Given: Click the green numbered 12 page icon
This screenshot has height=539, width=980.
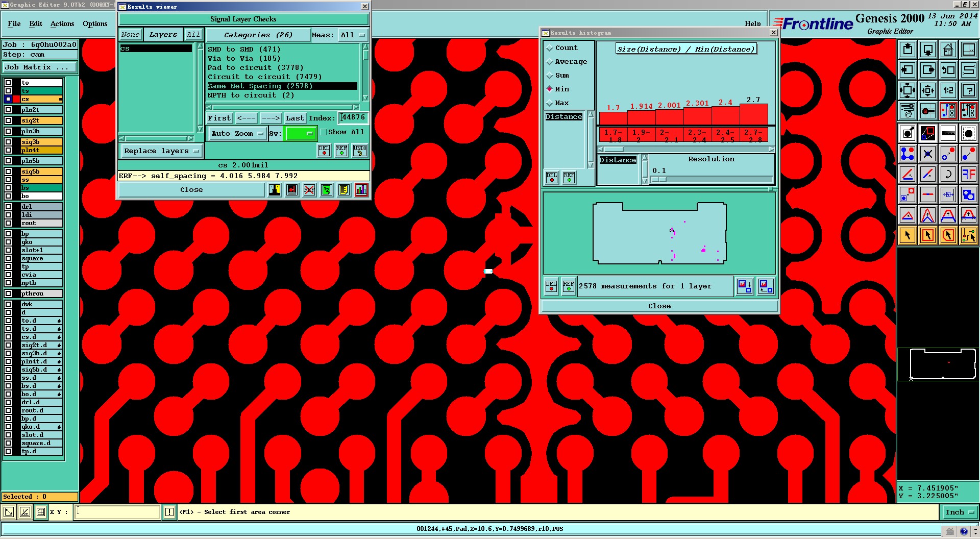Looking at the screenshot, I should (x=327, y=190).
